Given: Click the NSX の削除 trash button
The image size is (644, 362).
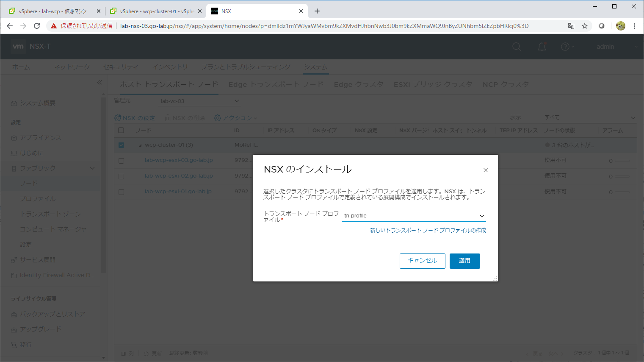Looking at the screenshot, I should click(185, 118).
